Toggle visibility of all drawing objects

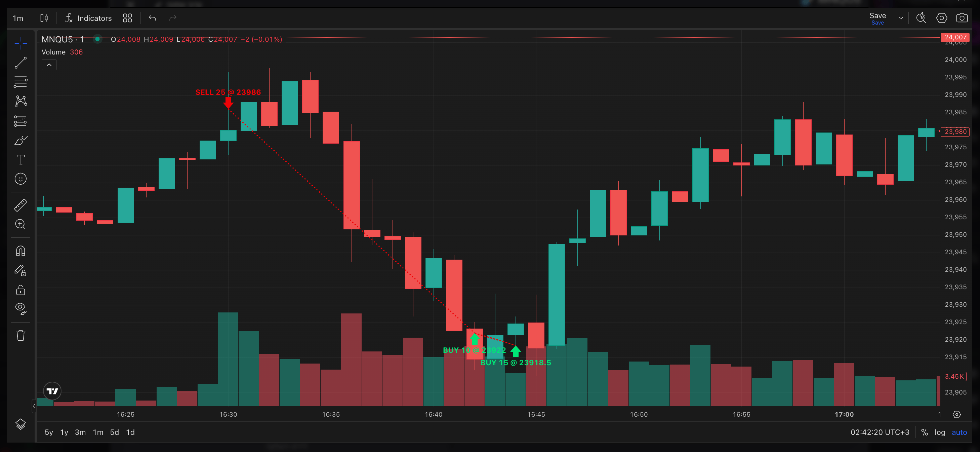click(x=21, y=308)
